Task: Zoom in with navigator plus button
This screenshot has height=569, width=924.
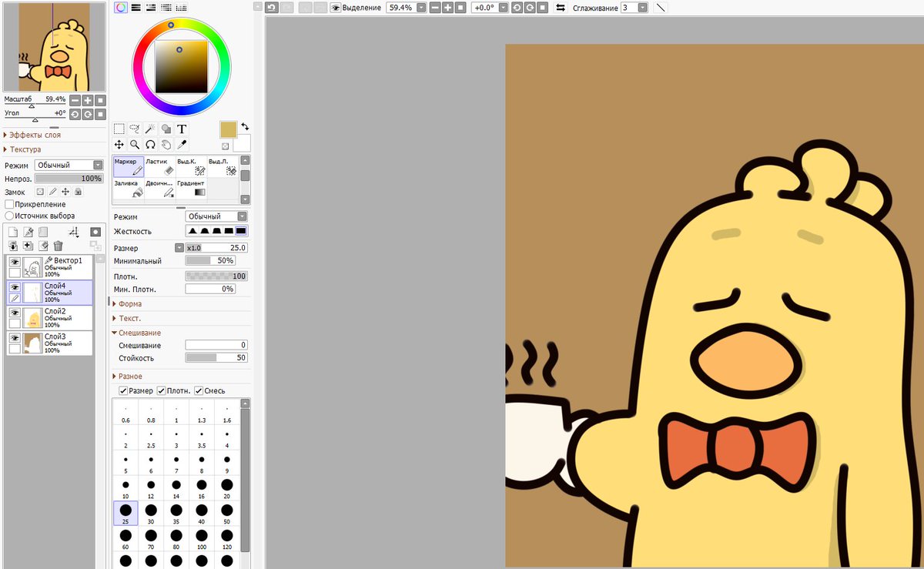Action: [x=88, y=100]
